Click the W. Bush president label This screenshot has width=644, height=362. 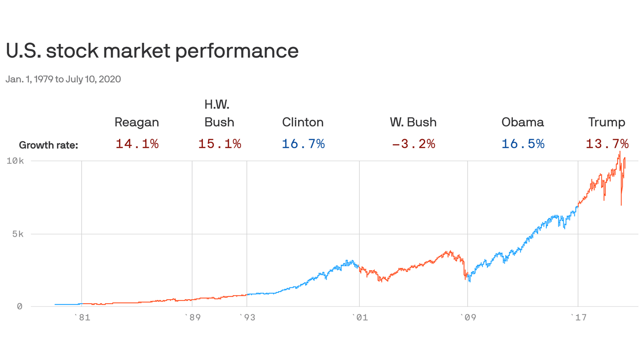(x=413, y=122)
